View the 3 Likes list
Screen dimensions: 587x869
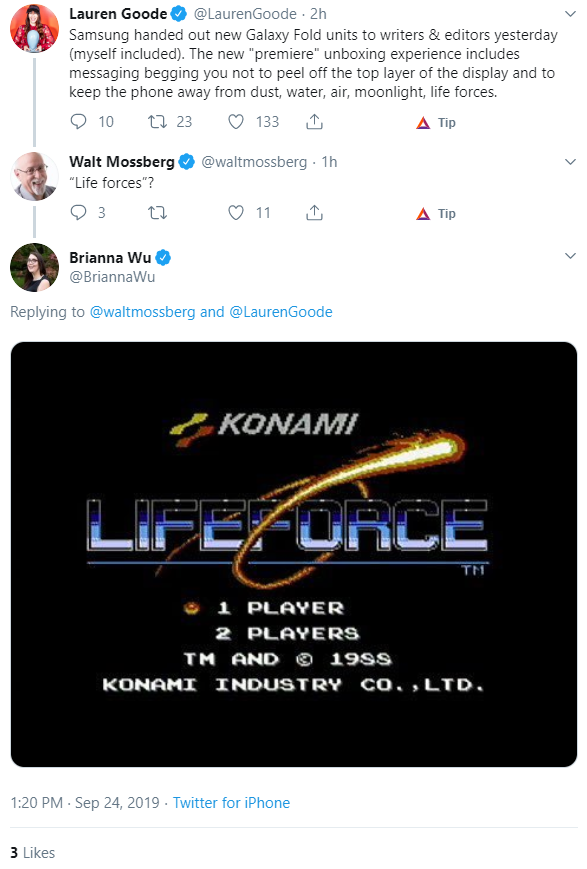[33, 852]
